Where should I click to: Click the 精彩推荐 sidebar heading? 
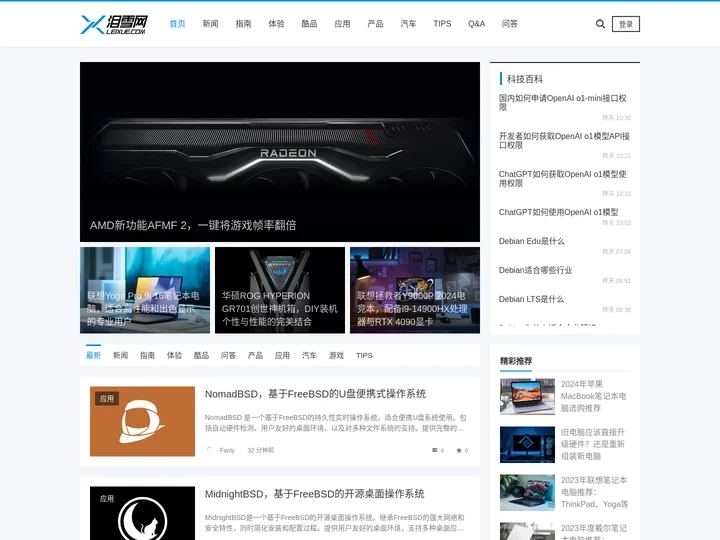click(x=516, y=361)
